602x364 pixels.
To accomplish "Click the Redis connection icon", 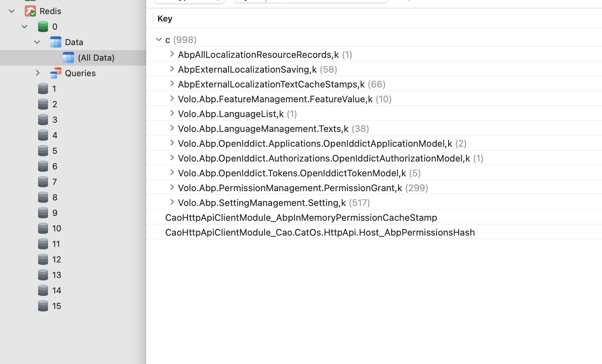I will pyautogui.click(x=30, y=11).
